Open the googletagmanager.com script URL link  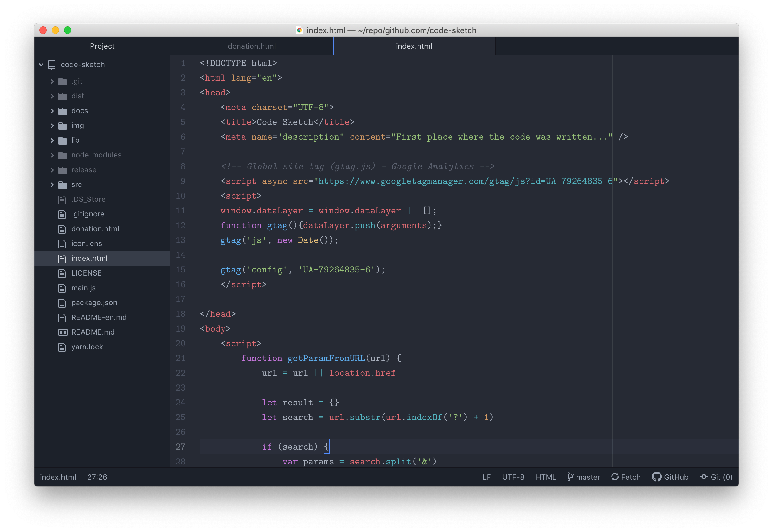(466, 181)
